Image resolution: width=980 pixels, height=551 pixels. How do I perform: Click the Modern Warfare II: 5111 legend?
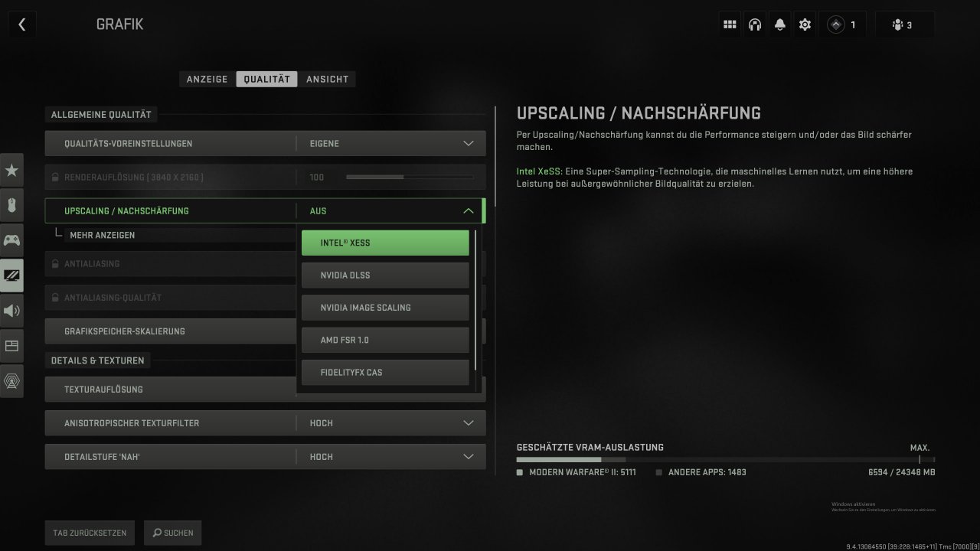click(x=577, y=472)
